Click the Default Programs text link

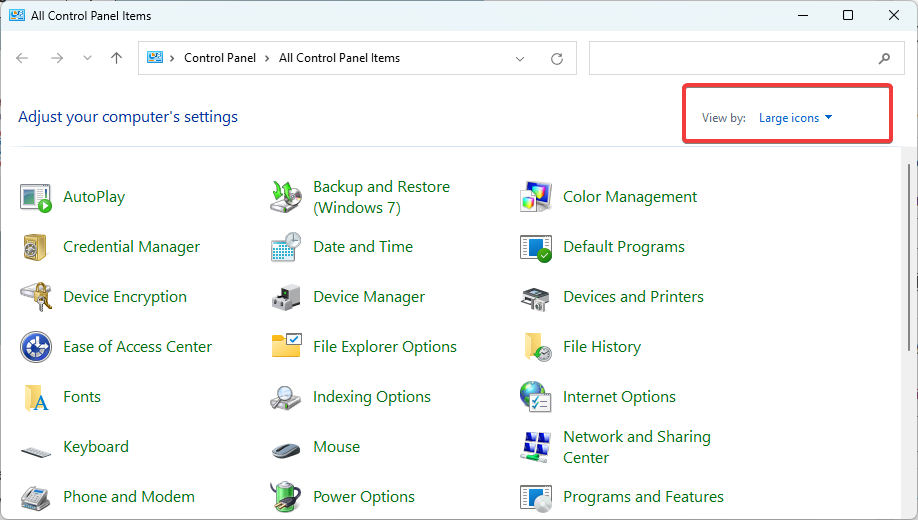(624, 247)
